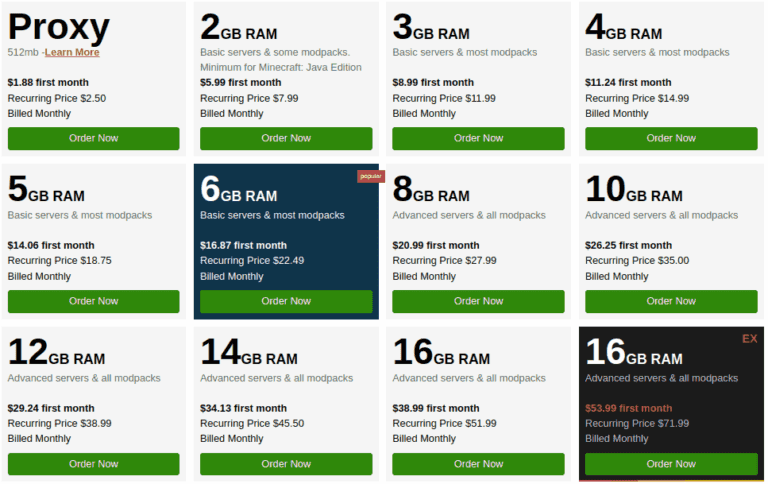Order the 8GB RAM plan
Screen dimensions: 768x484
tap(479, 301)
